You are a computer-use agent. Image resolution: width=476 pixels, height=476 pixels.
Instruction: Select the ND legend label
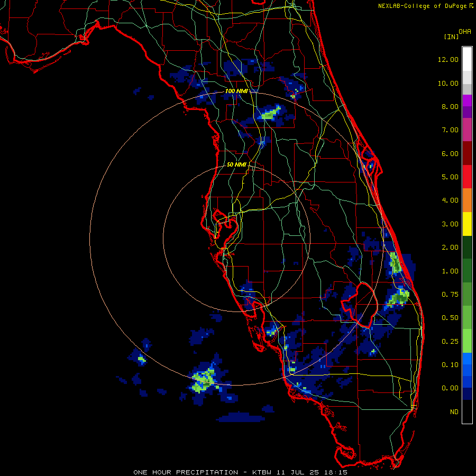pos(454,412)
